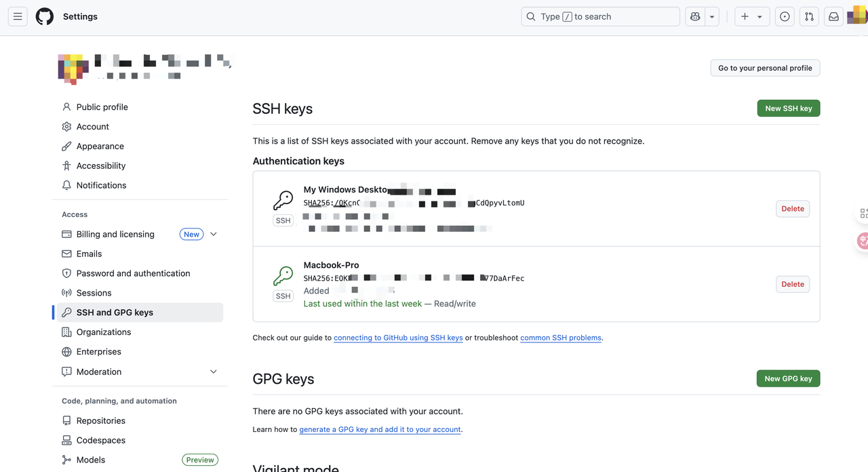Go to Password and authentication settings
This screenshot has width=868, height=472.
(133, 273)
